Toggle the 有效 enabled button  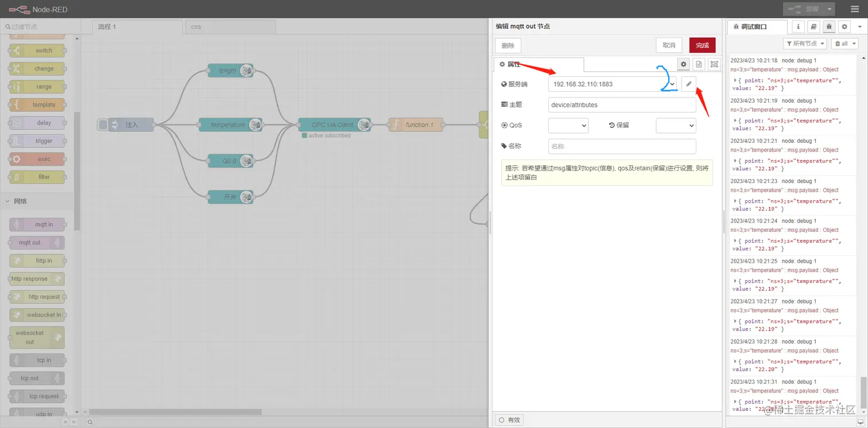[x=509, y=420]
